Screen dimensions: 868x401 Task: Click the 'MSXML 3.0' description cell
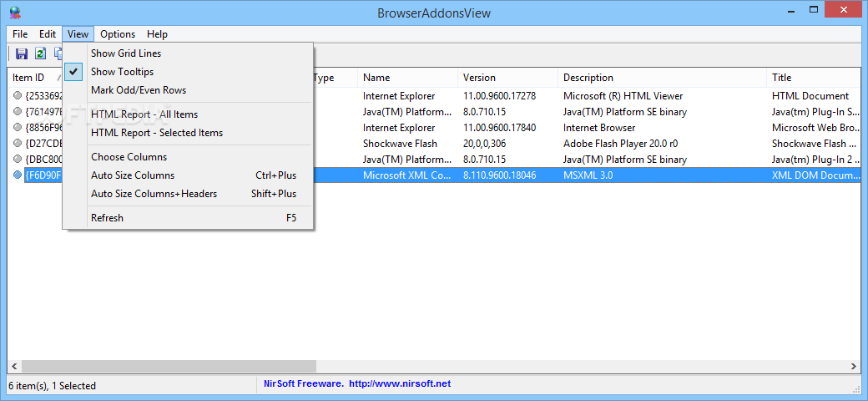(588, 175)
